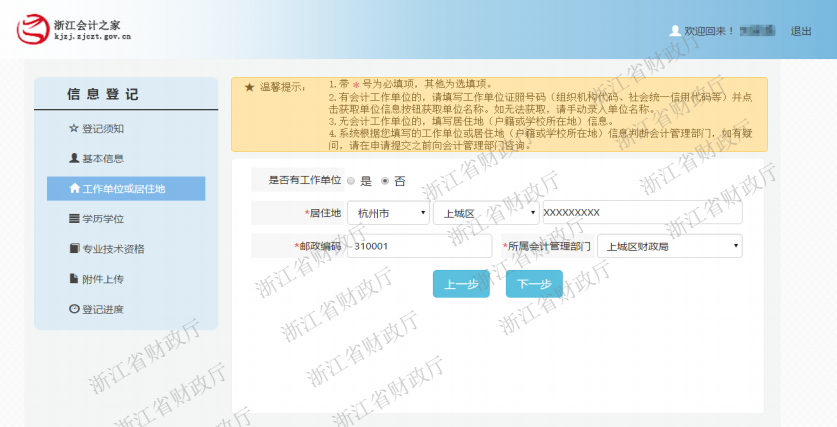Click the list icon next to 学历学位

pos(73,219)
